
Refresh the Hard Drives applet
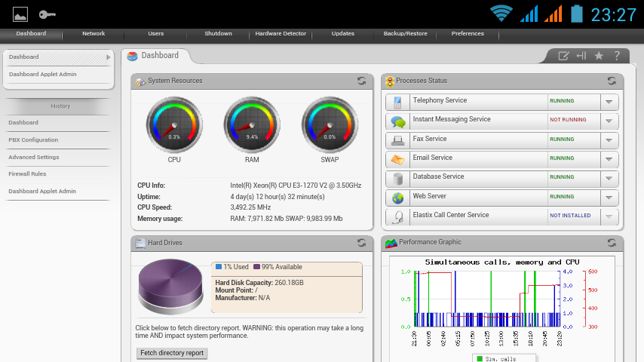(361, 243)
